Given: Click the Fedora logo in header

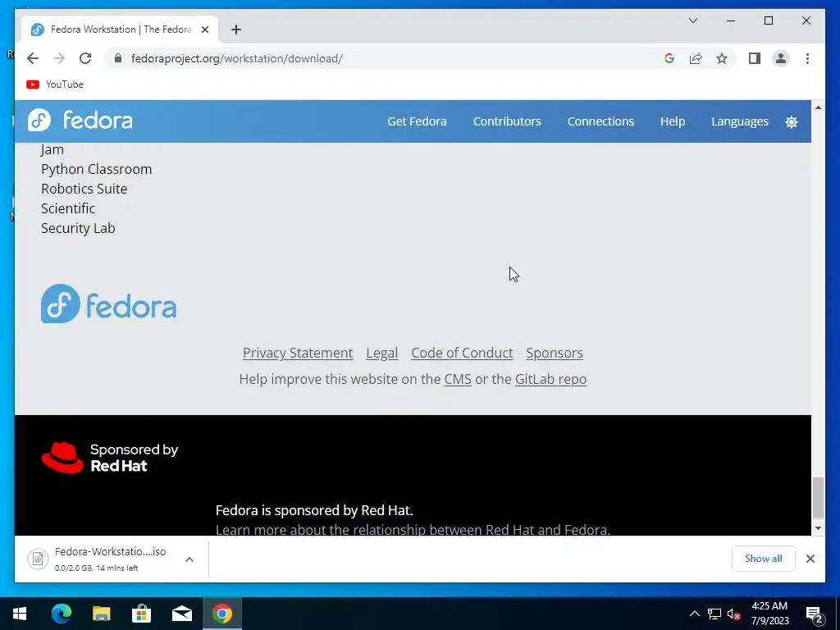Looking at the screenshot, I should tap(80, 121).
